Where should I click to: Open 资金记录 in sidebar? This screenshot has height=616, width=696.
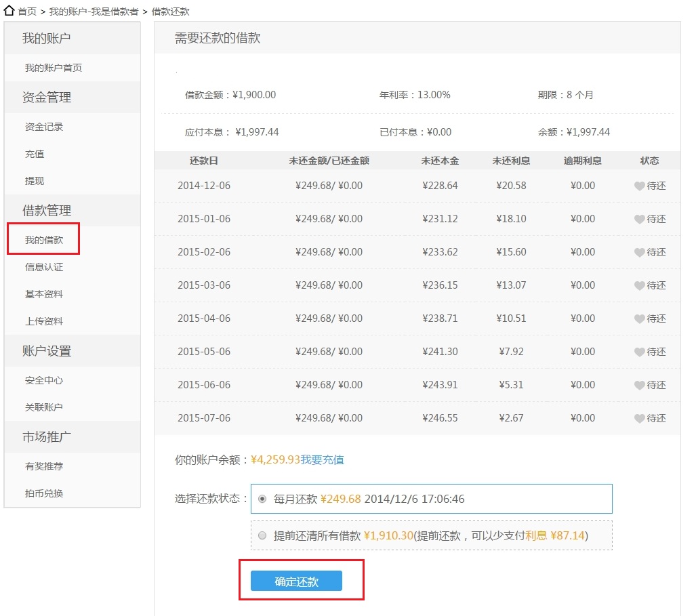(44, 127)
